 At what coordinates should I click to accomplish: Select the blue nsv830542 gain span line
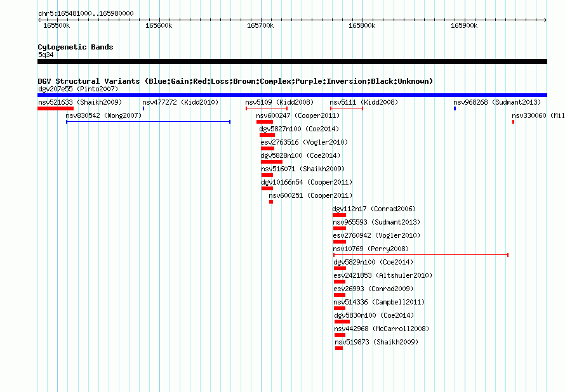click(148, 122)
